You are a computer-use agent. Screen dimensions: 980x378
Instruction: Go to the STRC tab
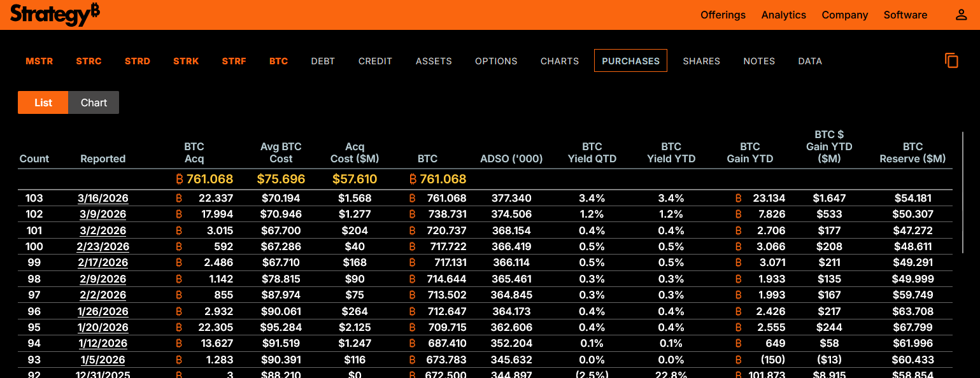click(89, 61)
